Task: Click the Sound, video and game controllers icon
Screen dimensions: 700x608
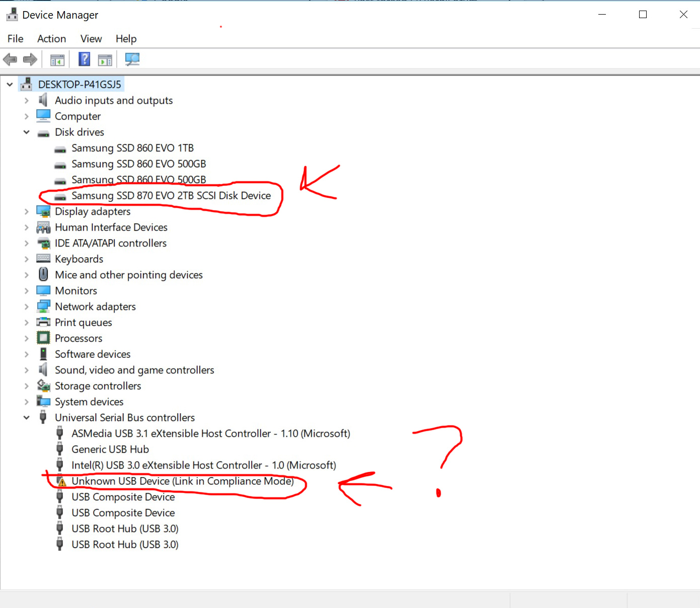Action: coord(43,369)
